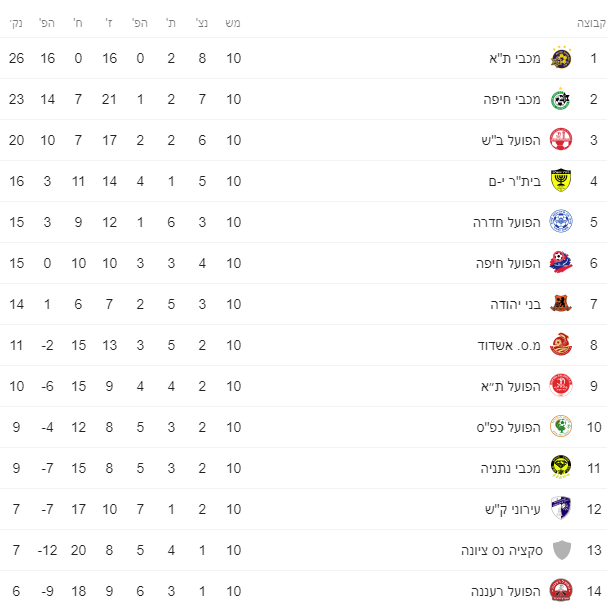Click the grey shield placeholder for Sektzia Nes Tziona
This screenshot has width=616, height=611.
click(x=561, y=550)
